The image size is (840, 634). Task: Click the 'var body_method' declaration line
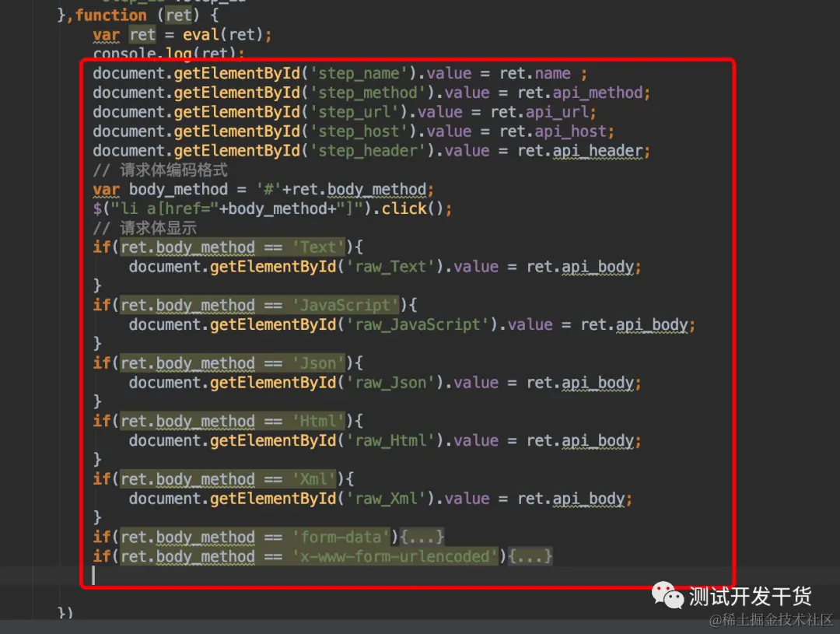pyautogui.click(x=263, y=189)
